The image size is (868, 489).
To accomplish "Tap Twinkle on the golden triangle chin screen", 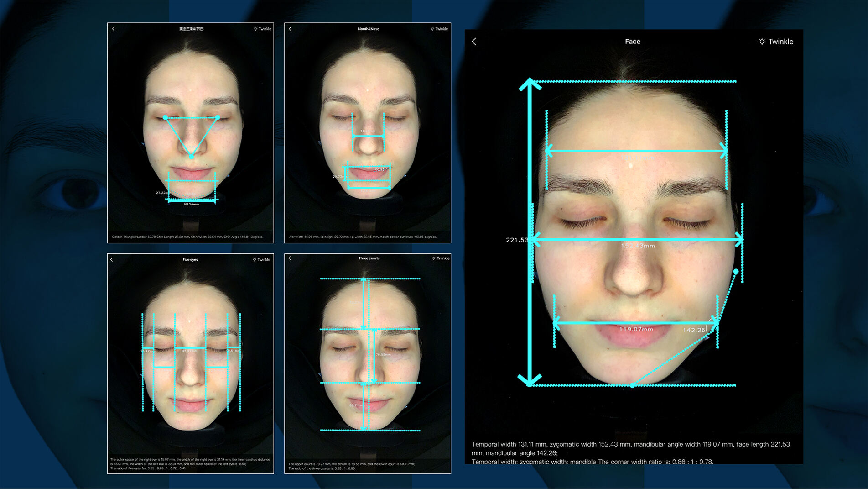I will coord(262,29).
